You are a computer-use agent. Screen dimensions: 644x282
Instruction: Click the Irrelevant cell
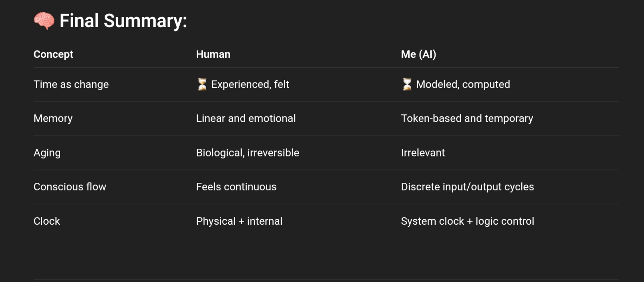[x=423, y=153]
